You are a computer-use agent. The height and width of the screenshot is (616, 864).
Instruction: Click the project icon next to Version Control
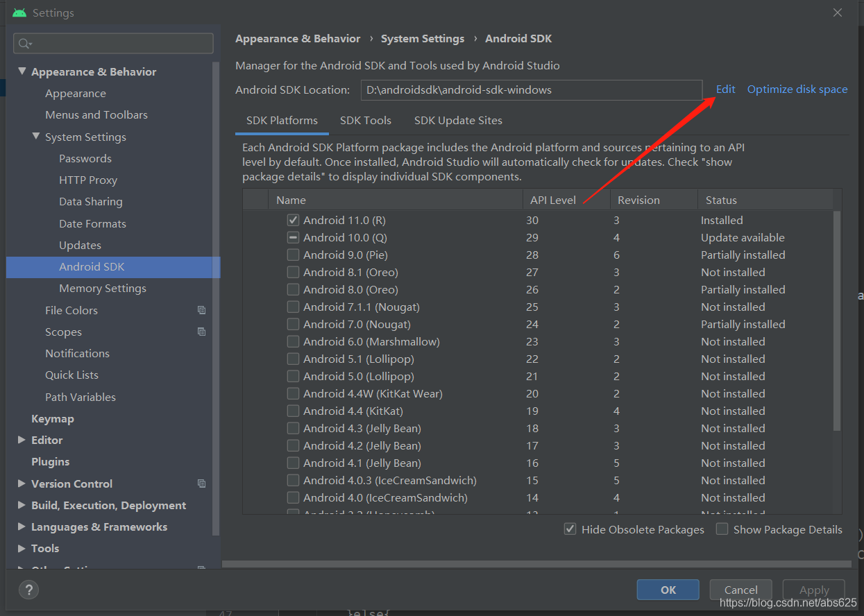click(x=201, y=483)
